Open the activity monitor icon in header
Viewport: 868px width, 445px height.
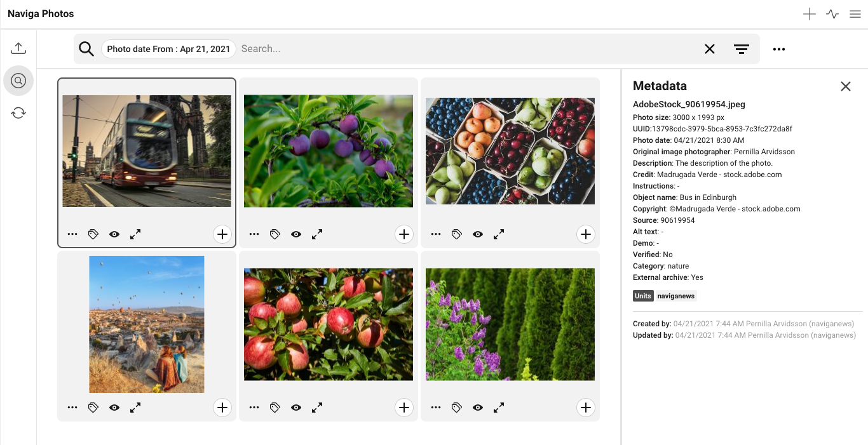[832, 14]
